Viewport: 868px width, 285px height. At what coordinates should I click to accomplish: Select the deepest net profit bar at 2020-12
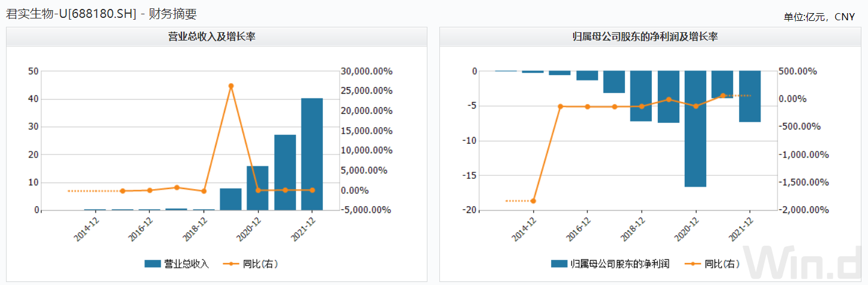click(695, 128)
